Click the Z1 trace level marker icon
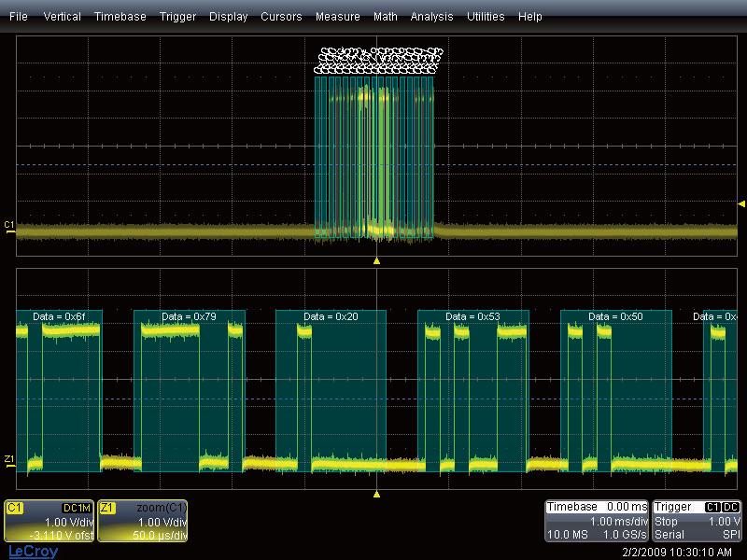747x560 pixels. click(9, 459)
